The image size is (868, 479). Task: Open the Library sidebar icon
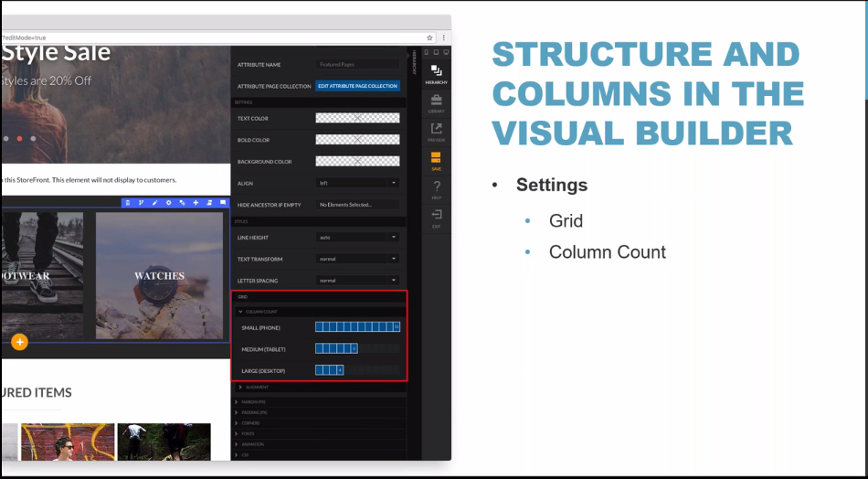click(436, 103)
